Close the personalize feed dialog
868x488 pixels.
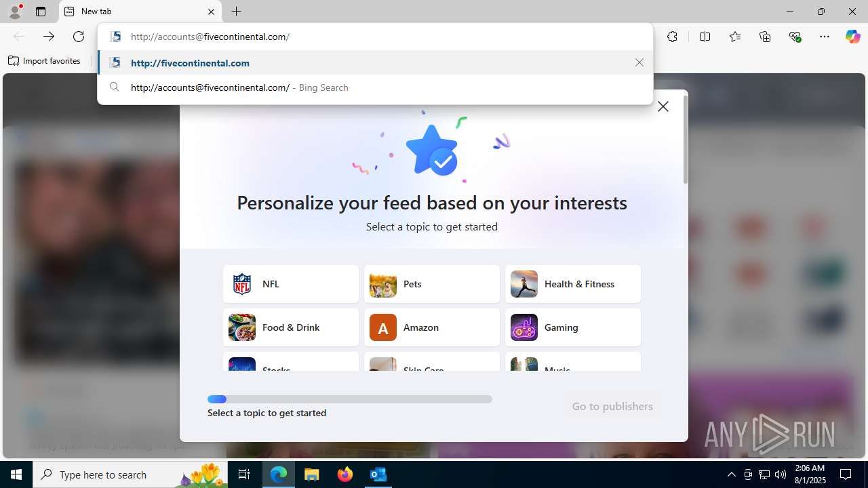(663, 106)
